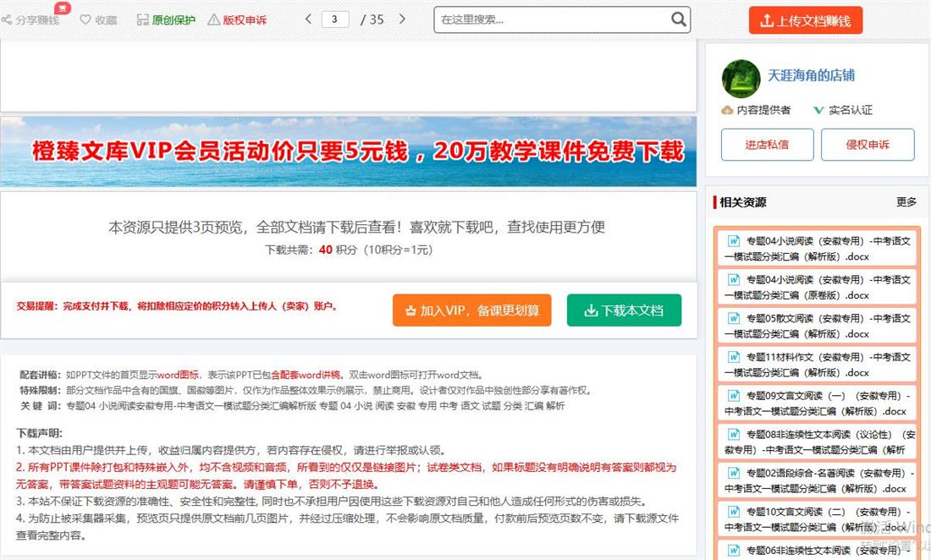
Task: Click the magnifier search icon
Action: [x=679, y=19]
